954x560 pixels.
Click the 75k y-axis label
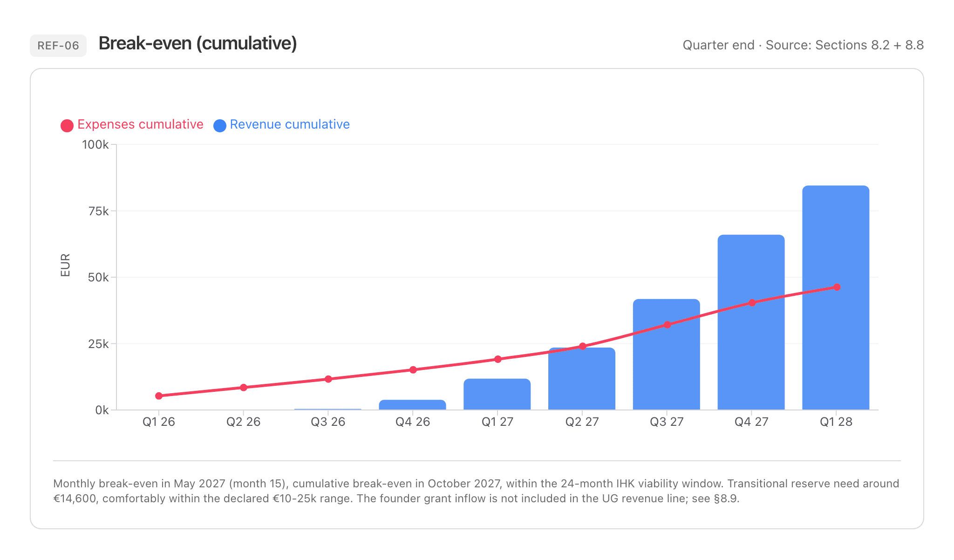[99, 212]
